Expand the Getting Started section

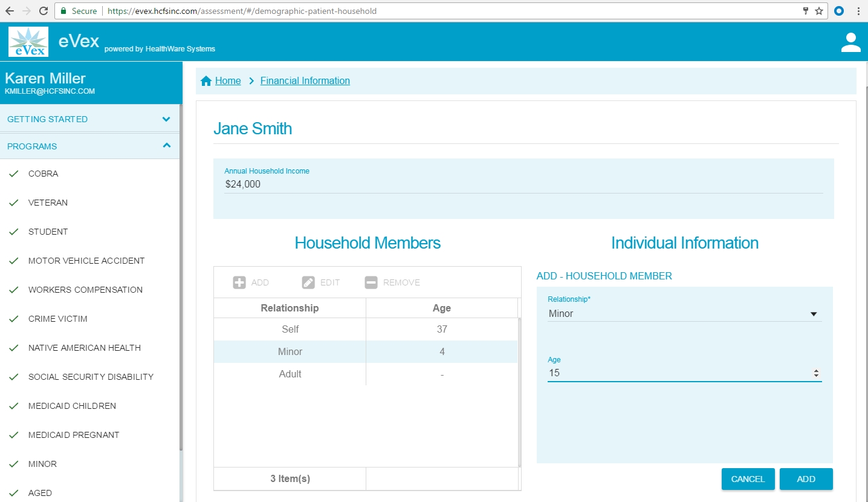(166, 119)
